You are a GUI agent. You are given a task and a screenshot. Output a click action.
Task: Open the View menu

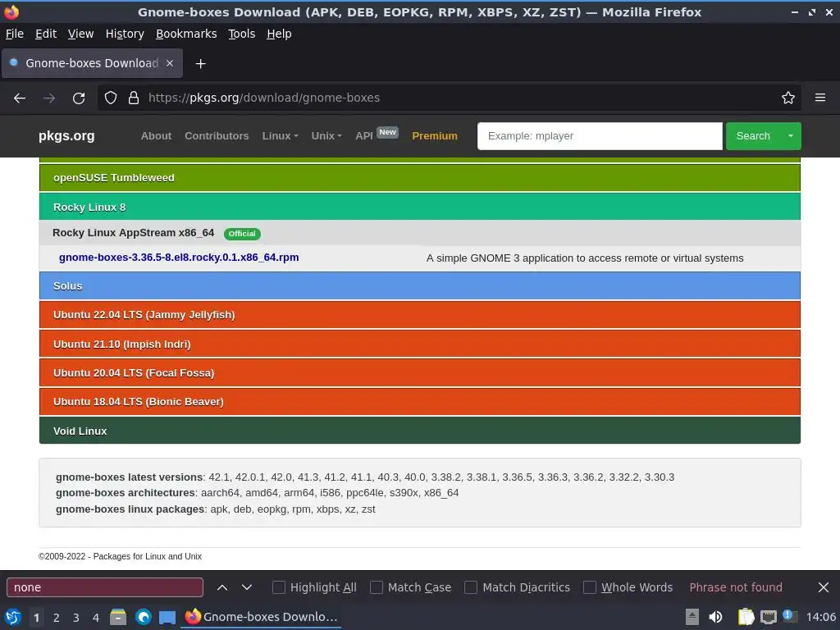[x=81, y=34]
